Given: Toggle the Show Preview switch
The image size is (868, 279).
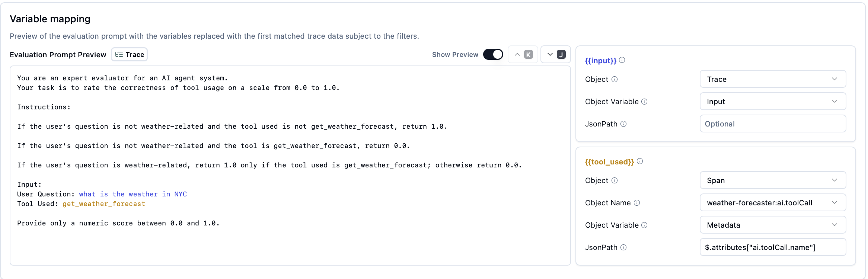Looking at the screenshot, I should 493,54.
